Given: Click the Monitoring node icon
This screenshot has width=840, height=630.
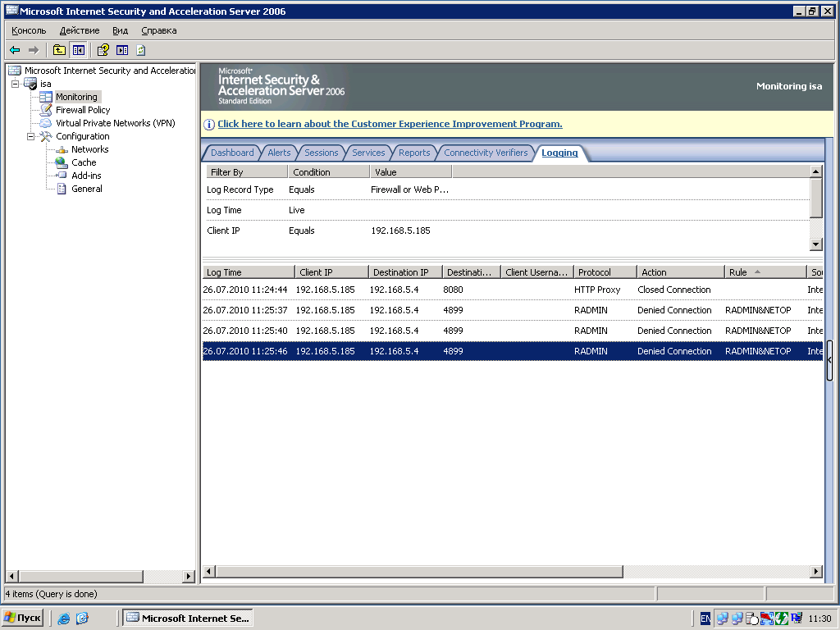Looking at the screenshot, I should pos(46,97).
